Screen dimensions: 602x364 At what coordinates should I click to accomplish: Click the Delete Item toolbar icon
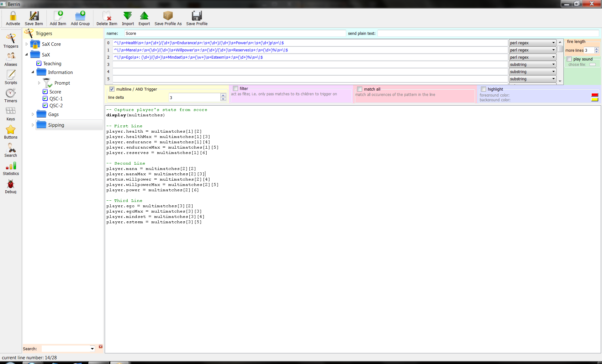pyautogui.click(x=107, y=16)
